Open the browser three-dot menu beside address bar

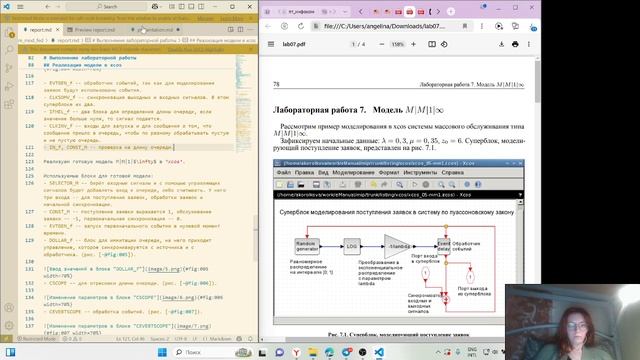pos(482,26)
